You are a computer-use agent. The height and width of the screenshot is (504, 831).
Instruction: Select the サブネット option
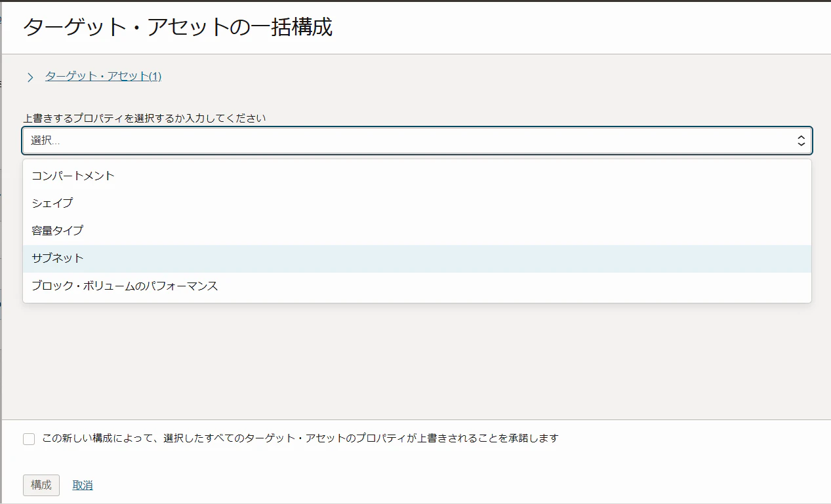click(x=417, y=258)
